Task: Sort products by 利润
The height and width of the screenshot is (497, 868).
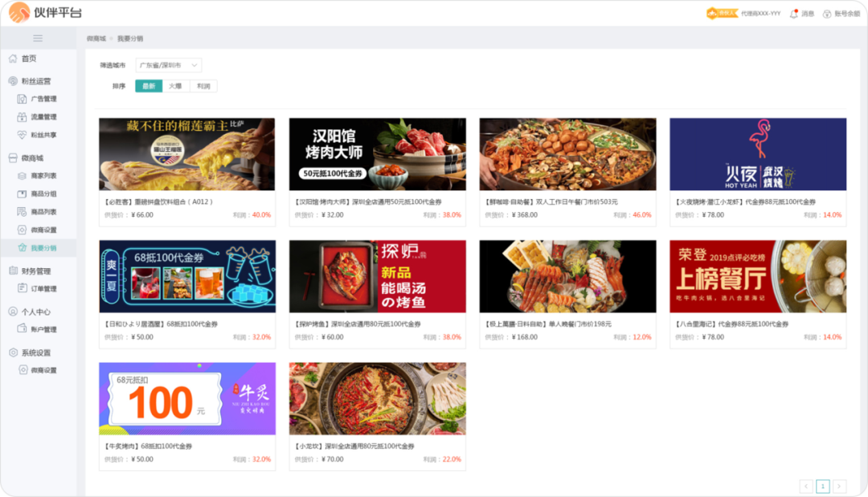Action: (x=203, y=86)
